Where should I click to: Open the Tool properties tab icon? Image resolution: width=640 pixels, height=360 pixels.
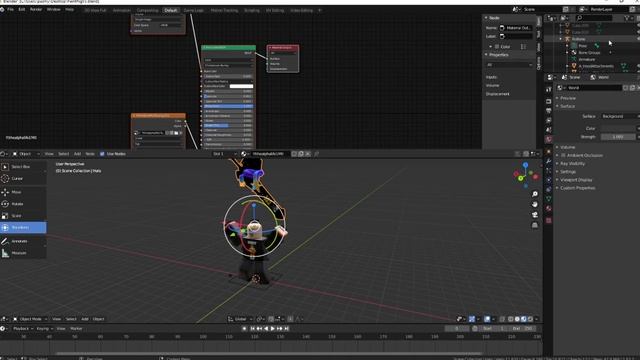pyautogui.click(x=549, y=89)
